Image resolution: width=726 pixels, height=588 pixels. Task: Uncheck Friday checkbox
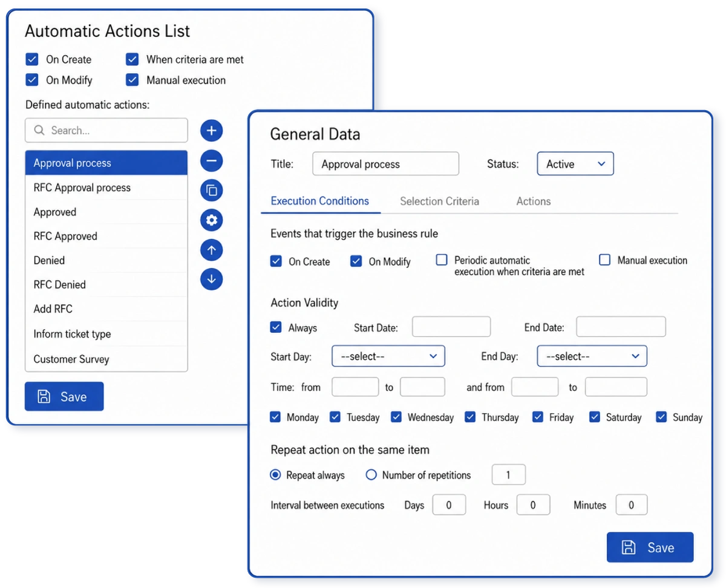[x=538, y=417]
